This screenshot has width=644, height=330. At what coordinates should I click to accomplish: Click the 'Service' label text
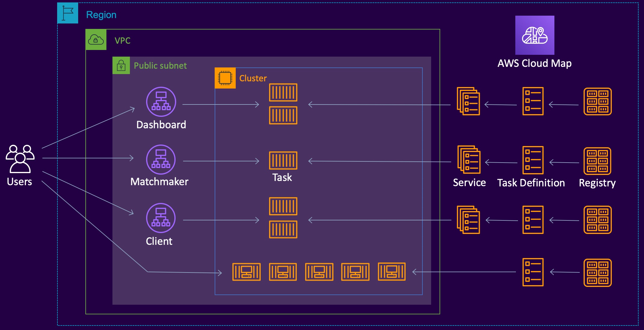tap(469, 182)
